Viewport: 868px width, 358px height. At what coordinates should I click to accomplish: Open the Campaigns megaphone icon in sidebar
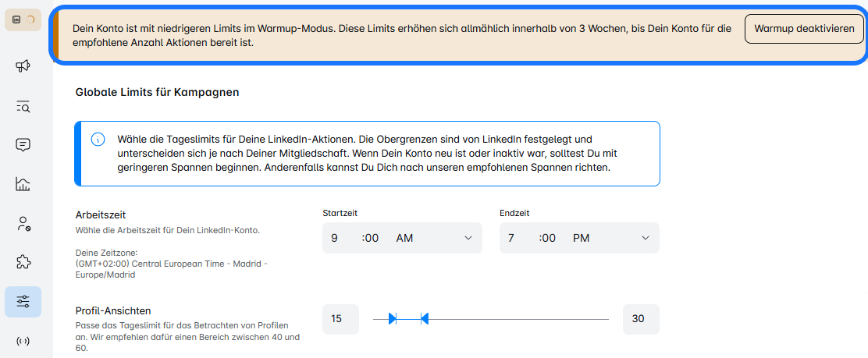[23, 66]
